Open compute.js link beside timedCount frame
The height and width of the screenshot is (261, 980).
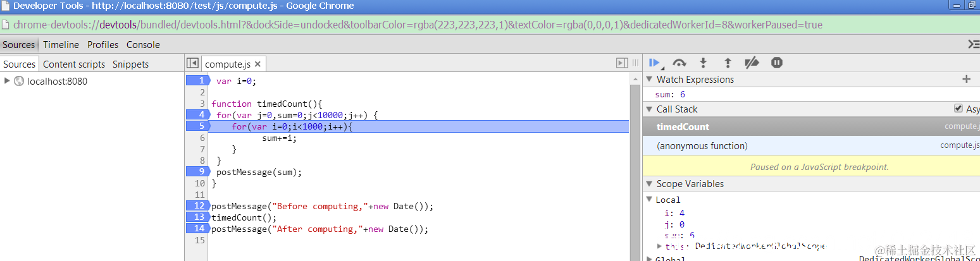pyautogui.click(x=962, y=126)
